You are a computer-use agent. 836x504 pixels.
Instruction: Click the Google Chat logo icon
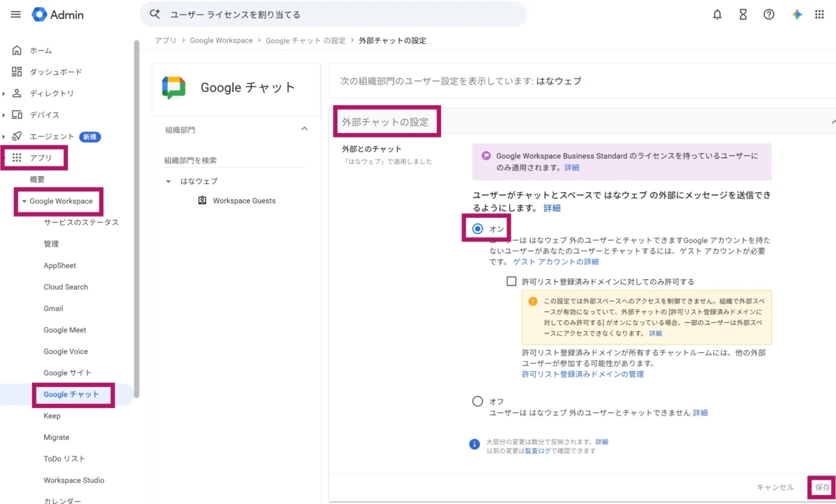point(173,88)
